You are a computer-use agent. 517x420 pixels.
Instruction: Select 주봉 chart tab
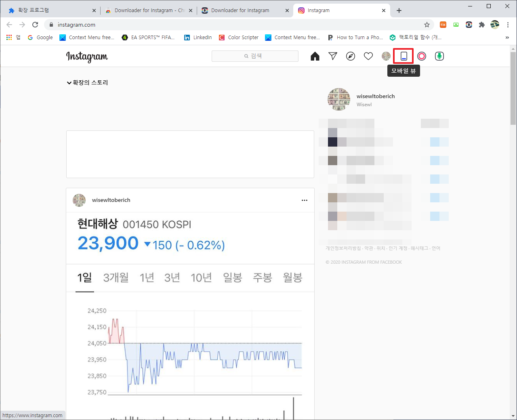pyautogui.click(x=263, y=277)
